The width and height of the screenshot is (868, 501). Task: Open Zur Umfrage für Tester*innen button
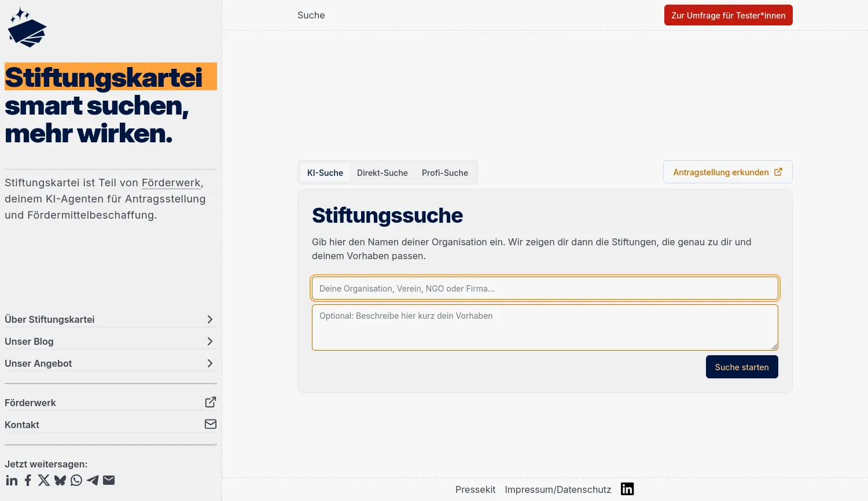(x=728, y=16)
